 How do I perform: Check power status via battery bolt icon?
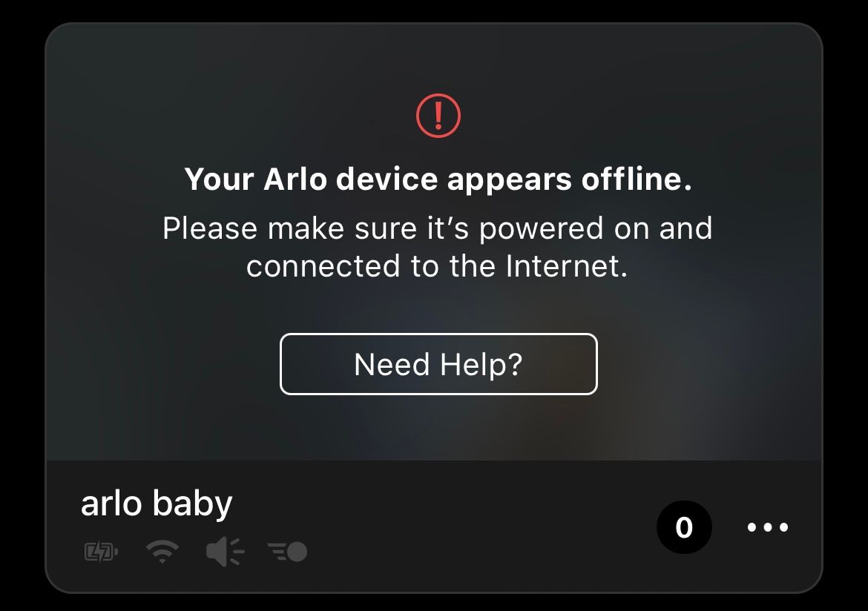coord(101,552)
